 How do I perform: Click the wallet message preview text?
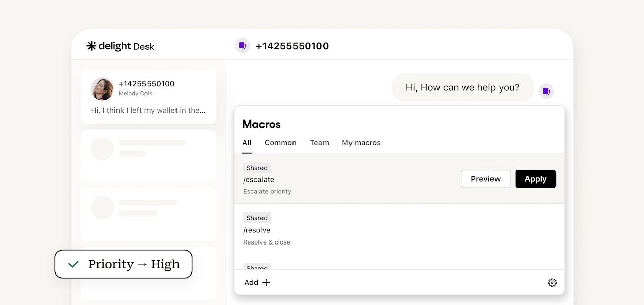pos(149,110)
